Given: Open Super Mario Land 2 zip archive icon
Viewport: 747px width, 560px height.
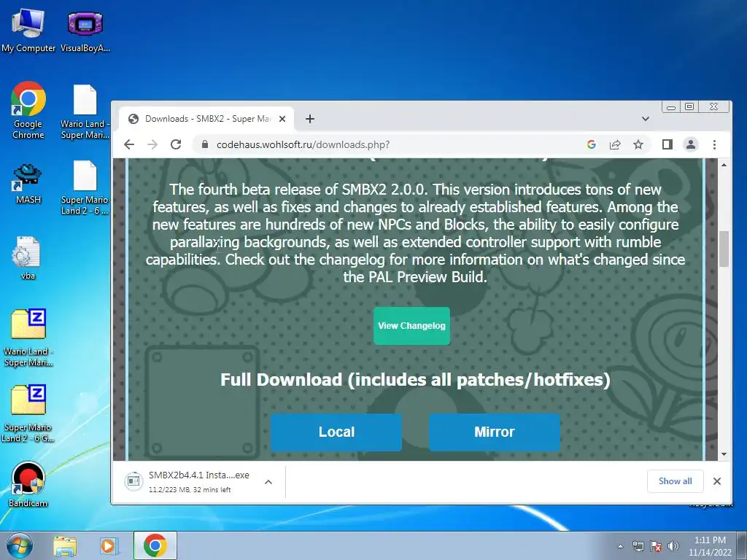Looking at the screenshot, I should pyautogui.click(x=28, y=414).
